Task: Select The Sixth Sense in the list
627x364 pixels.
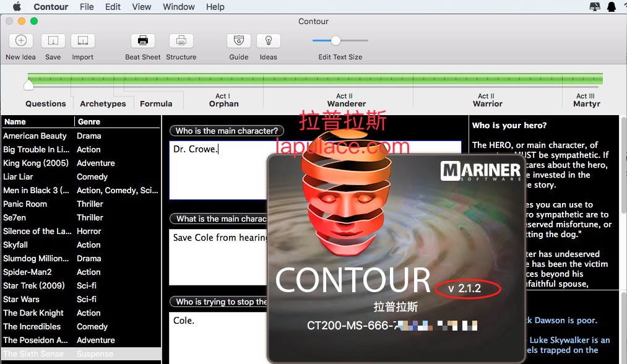Action: coord(81,353)
